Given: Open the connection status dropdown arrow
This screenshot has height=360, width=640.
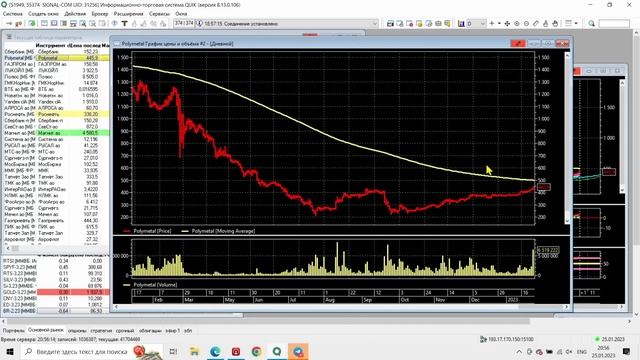Looking at the screenshot, I should tap(375, 24).
